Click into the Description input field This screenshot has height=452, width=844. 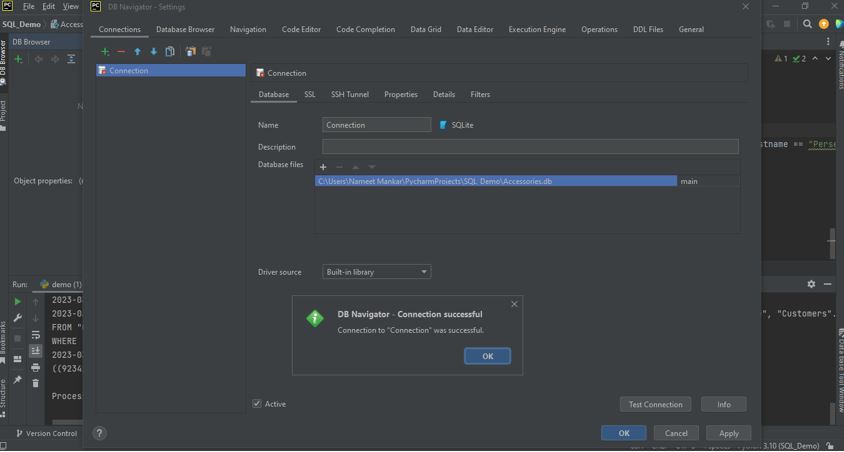tap(530, 147)
